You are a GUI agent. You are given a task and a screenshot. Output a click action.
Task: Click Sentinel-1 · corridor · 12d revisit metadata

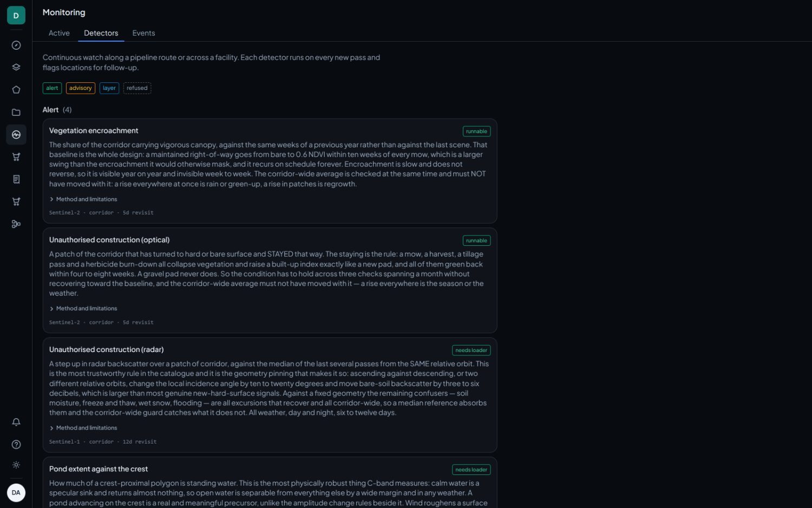[103, 442]
